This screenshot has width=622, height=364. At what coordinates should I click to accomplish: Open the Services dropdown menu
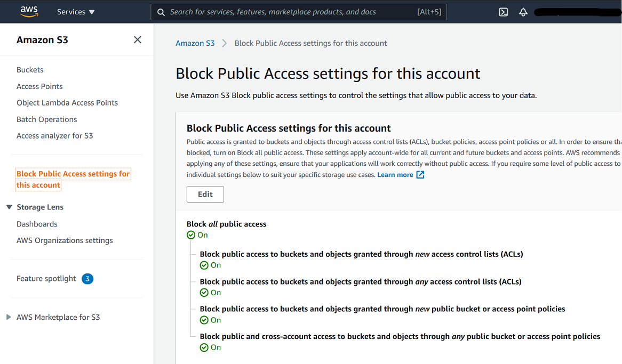pyautogui.click(x=76, y=12)
